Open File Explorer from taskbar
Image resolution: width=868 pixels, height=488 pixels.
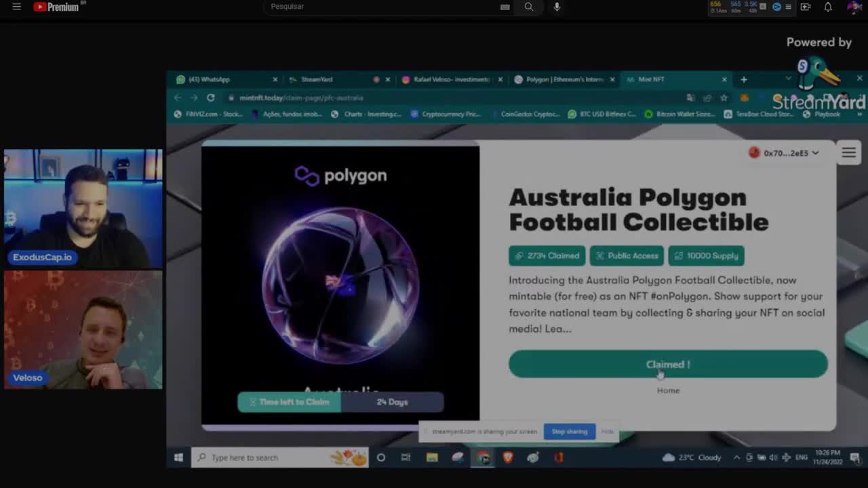pos(432,457)
